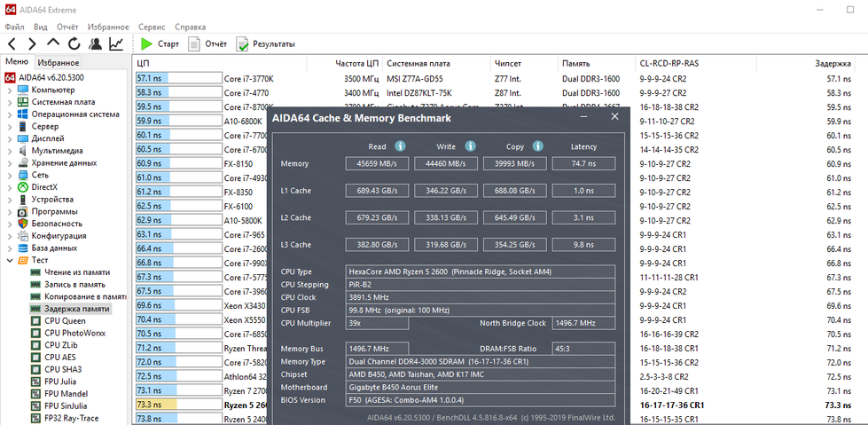Screen dimensions: 868x425
Task: Switch to the Избранное sidebar tab
Action: [59, 63]
